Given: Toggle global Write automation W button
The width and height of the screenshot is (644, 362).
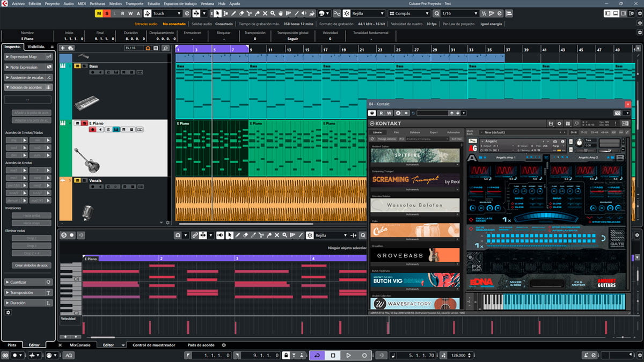Looking at the screenshot, I should [130, 13].
